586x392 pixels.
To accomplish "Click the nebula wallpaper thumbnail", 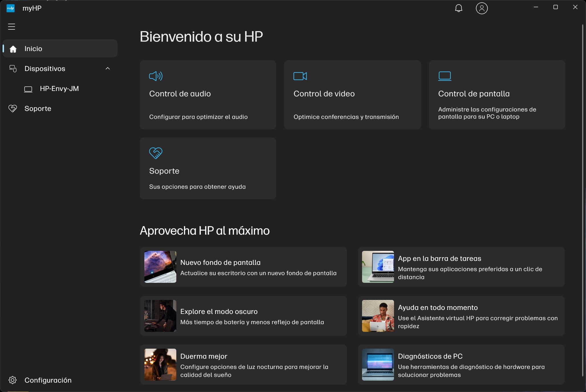I will point(160,267).
